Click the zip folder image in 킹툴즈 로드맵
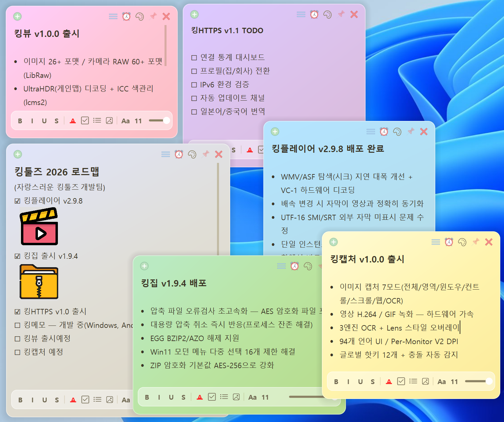 [39, 282]
